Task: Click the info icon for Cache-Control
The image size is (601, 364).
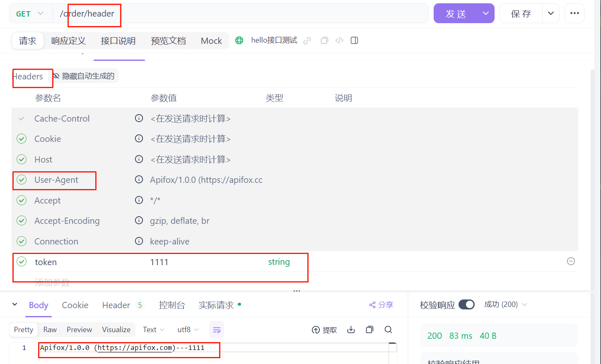Action: [x=139, y=118]
